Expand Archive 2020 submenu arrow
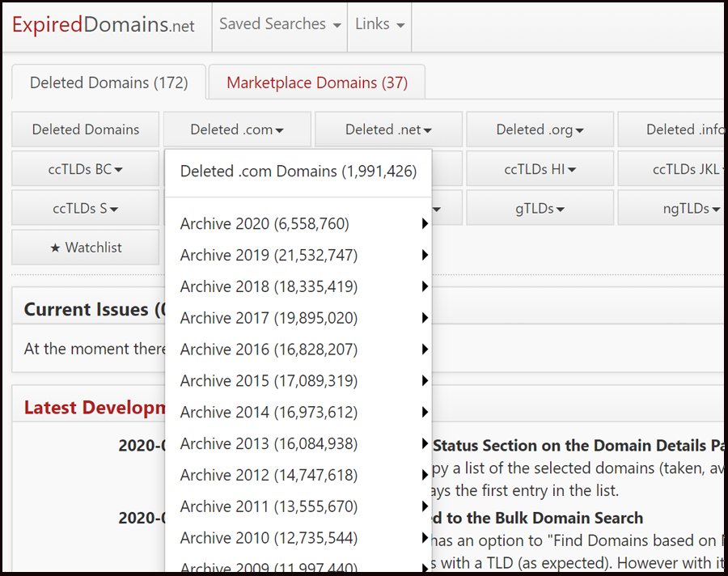The image size is (728, 576). pos(425,223)
